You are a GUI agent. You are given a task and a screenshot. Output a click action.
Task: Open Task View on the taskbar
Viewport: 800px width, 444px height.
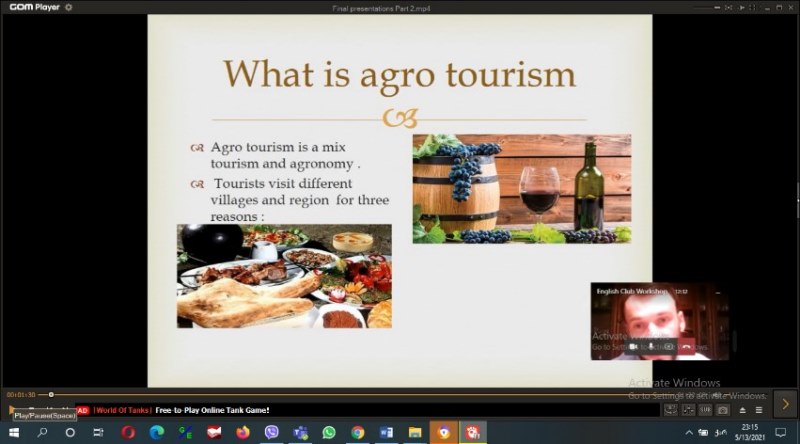click(x=98, y=433)
